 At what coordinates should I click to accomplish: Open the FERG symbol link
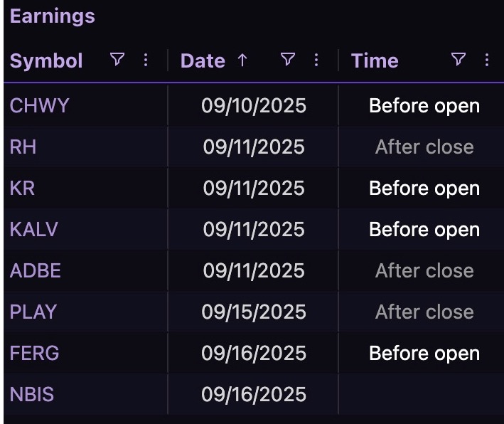click(x=34, y=353)
